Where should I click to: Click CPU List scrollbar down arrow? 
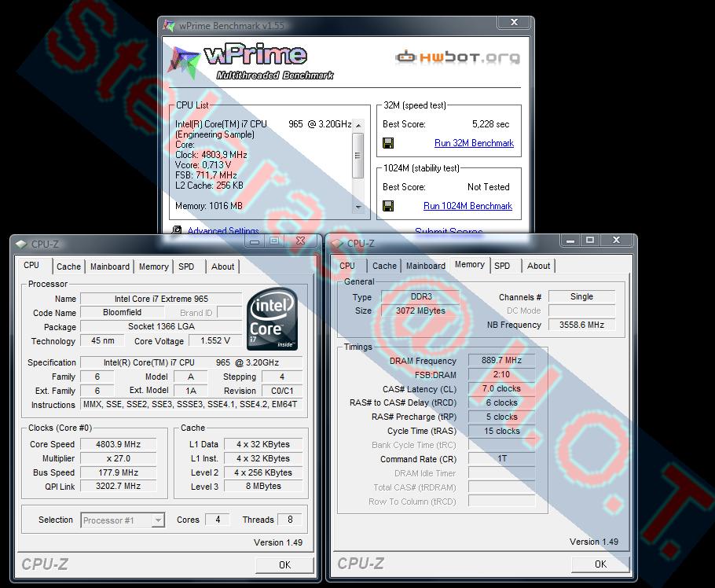point(358,207)
